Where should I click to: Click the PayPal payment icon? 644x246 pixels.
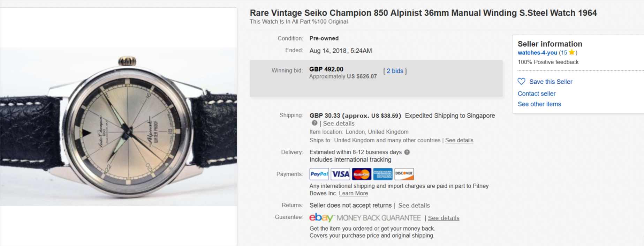coord(319,174)
